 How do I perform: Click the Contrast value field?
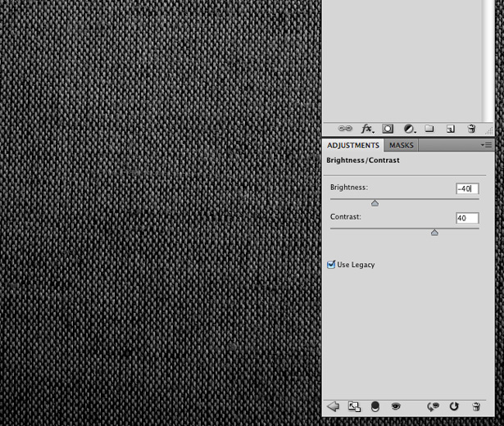[x=467, y=218]
